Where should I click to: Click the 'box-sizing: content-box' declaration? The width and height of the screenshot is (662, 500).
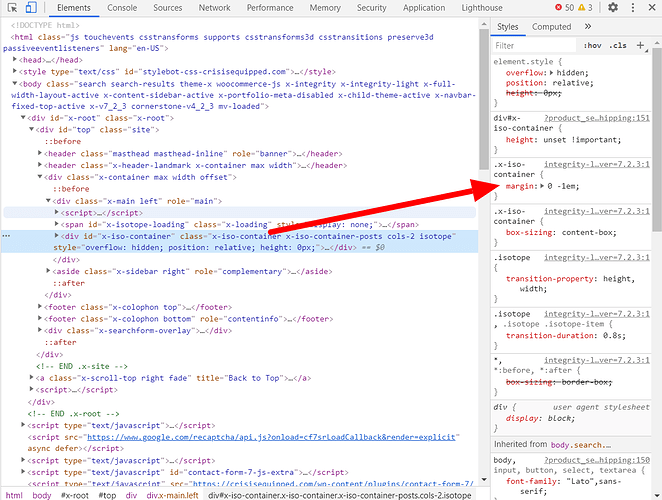pos(561,232)
